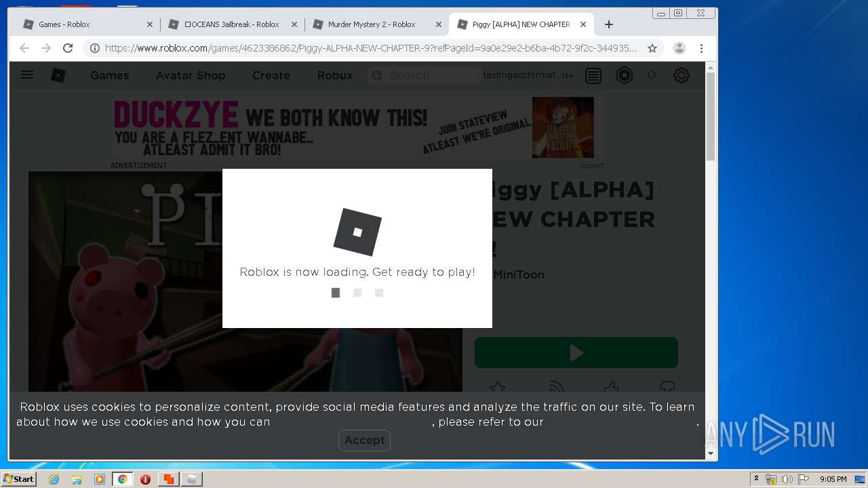Open a new browser tab

point(609,24)
